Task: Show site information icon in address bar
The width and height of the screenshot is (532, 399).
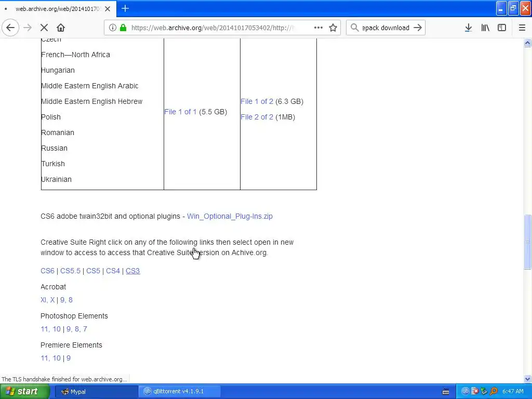Action: (113, 28)
